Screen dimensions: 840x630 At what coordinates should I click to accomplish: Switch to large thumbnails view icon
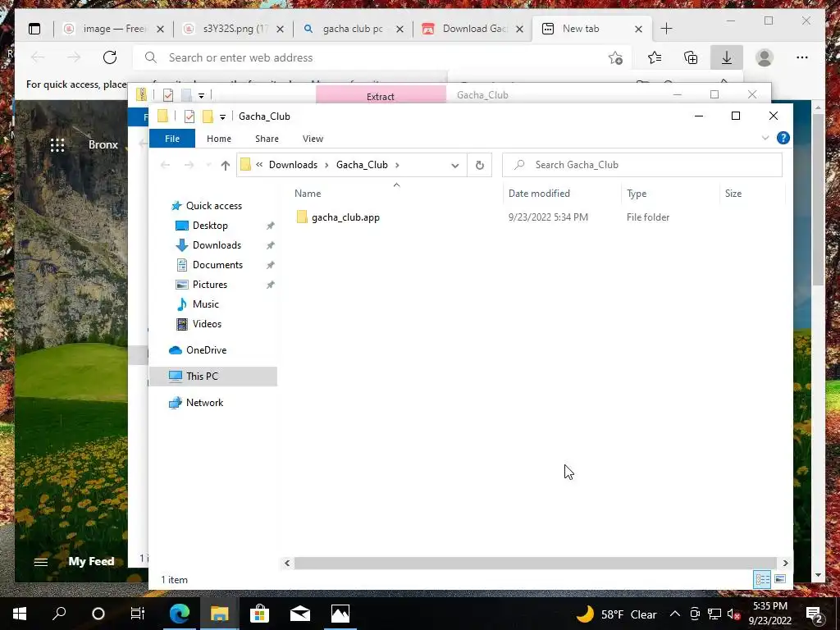pyautogui.click(x=780, y=579)
